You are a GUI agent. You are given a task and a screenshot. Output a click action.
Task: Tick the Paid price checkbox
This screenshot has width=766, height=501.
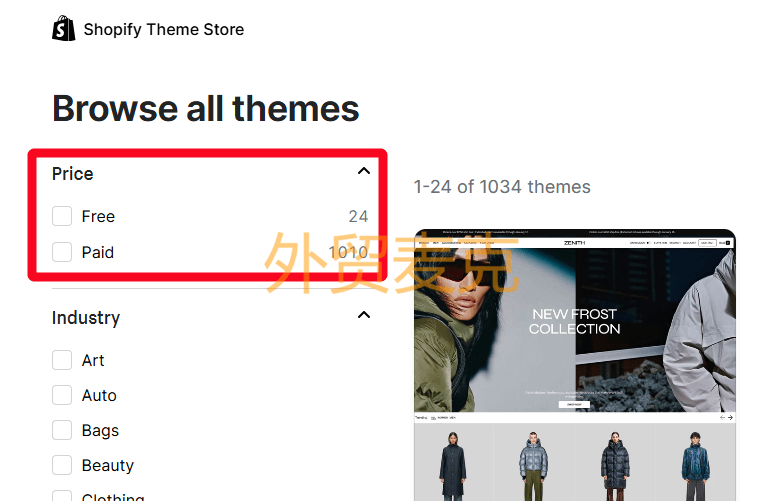[x=62, y=252]
